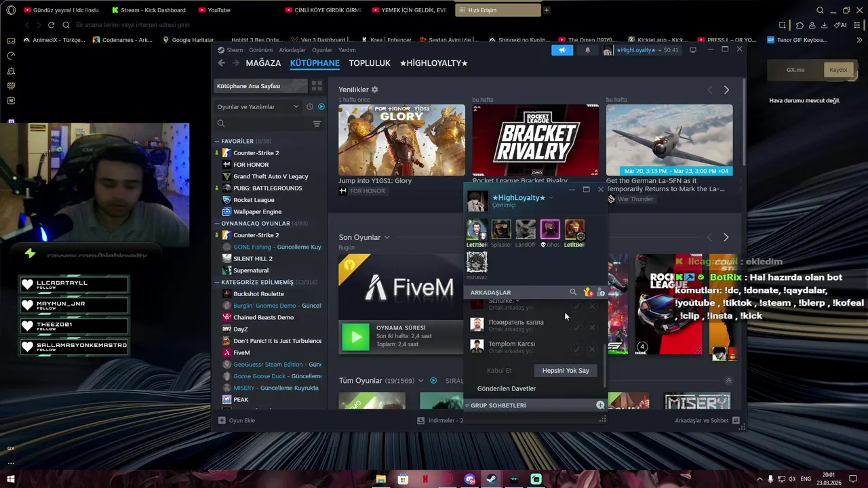Ignore Пожиратель калла friend request X
This screenshot has height=488, width=868.
(x=592, y=327)
